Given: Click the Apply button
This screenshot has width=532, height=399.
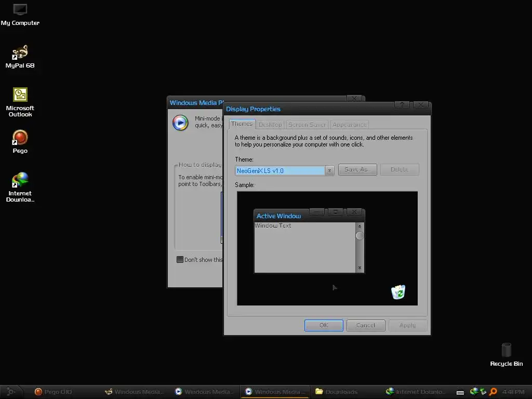Looking at the screenshot, I should click(407, 325).
